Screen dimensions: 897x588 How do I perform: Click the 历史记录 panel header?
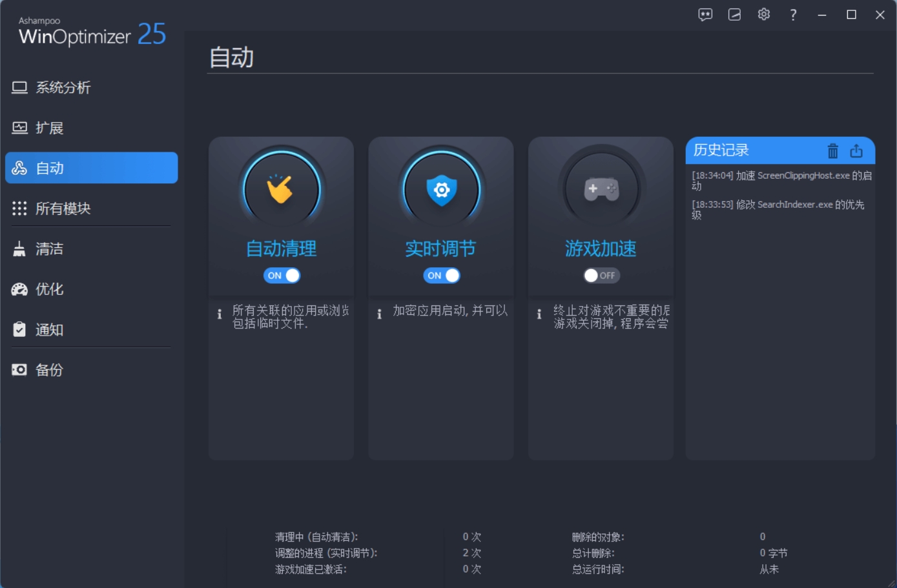pos(780,150)
